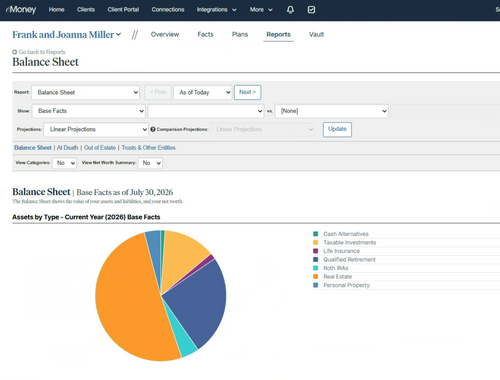Open the At Death link
The image size is (500, 380).
[67, 148]
